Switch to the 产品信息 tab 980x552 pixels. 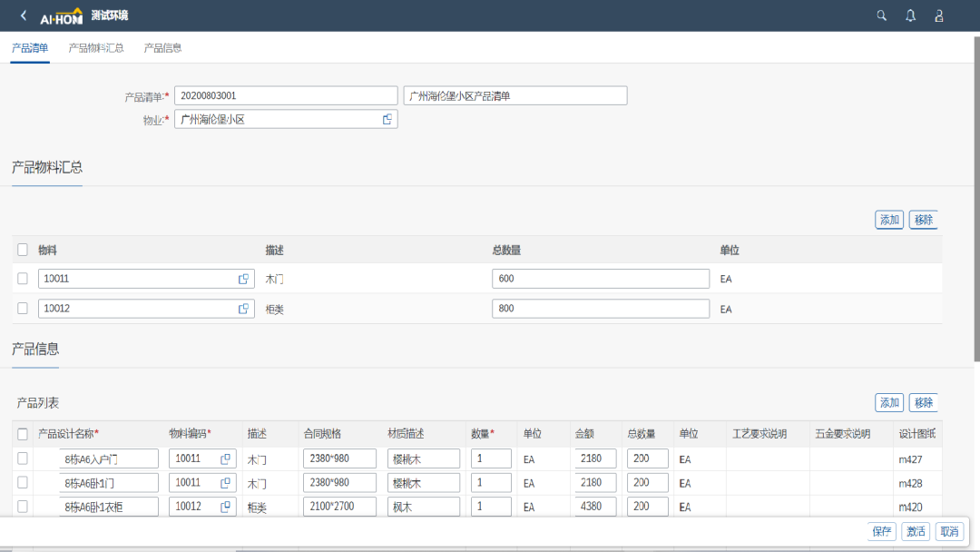point(162,47)
